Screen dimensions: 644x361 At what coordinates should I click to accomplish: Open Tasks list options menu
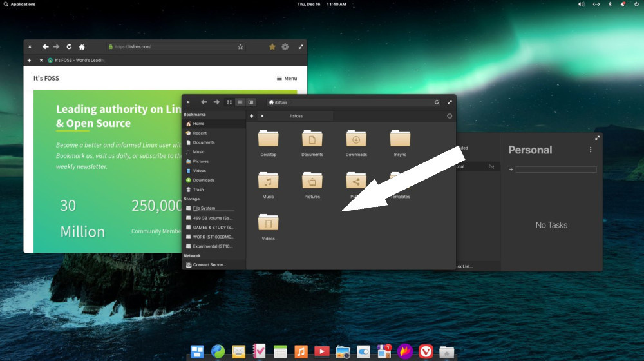591,150
